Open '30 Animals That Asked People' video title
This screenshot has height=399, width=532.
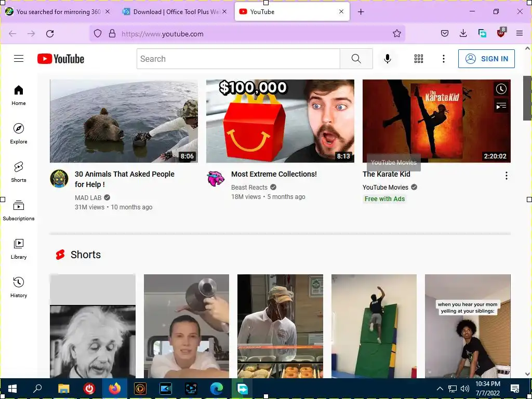coord(125,179)
